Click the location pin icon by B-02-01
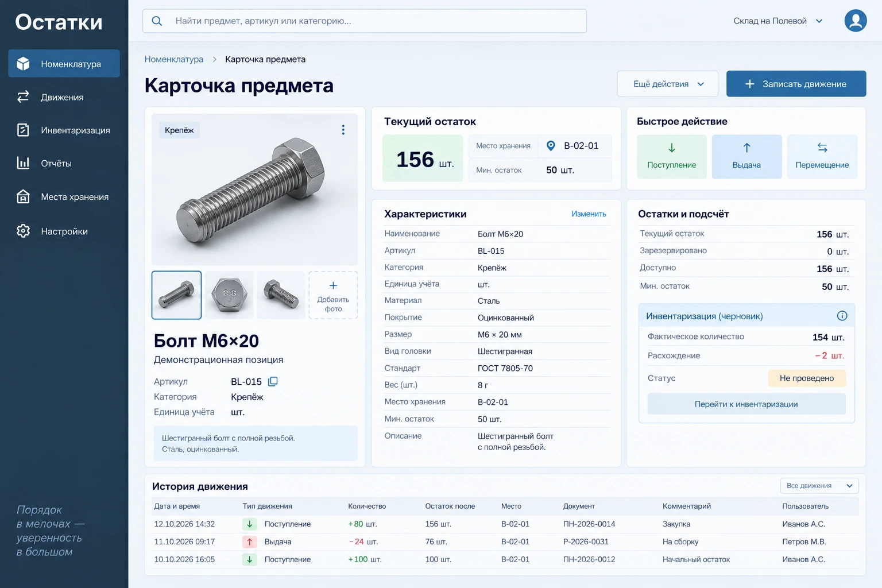 551,146
